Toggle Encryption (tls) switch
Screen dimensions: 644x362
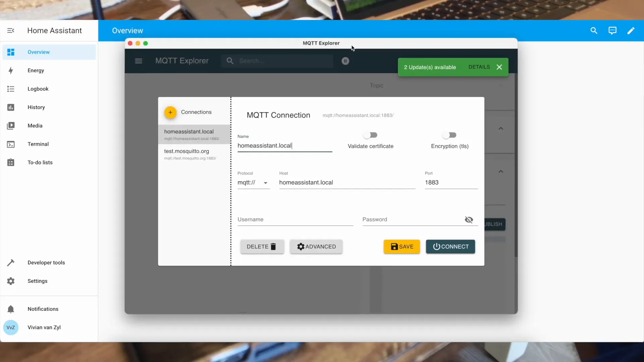tap(449, 135)
